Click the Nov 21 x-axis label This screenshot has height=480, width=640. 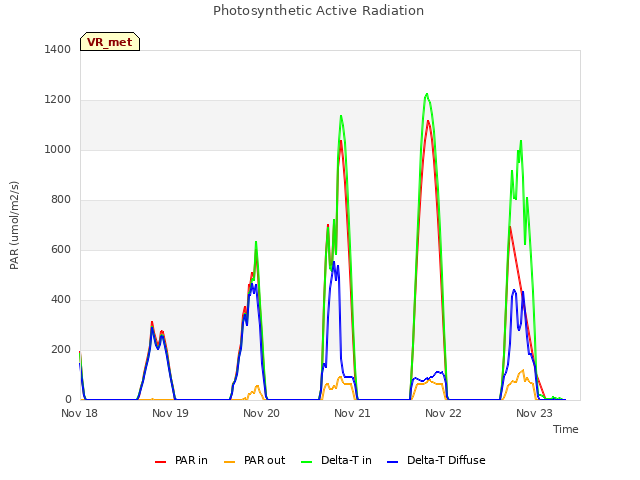point(352,413)
